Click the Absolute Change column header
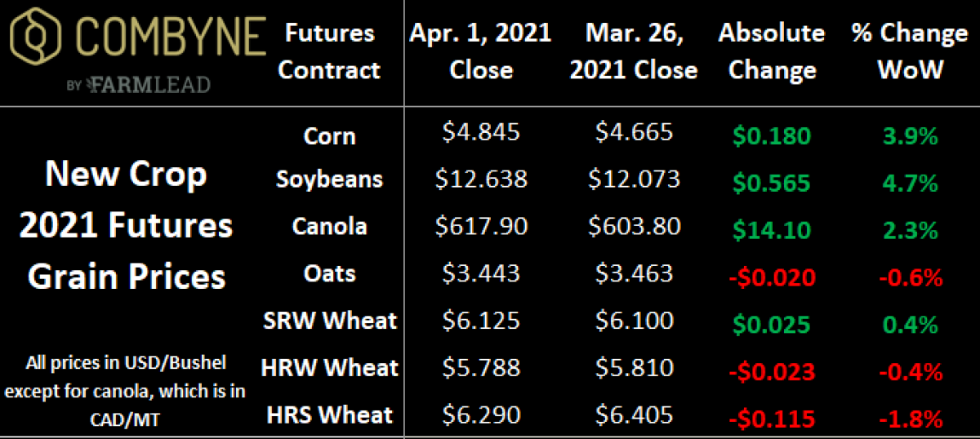The image size is (980, 439). [x=773, y=51]
